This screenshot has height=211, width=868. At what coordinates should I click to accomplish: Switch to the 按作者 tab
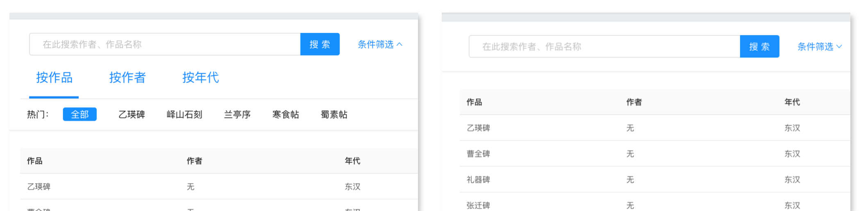pyautogui.click(x=127, y=78)
